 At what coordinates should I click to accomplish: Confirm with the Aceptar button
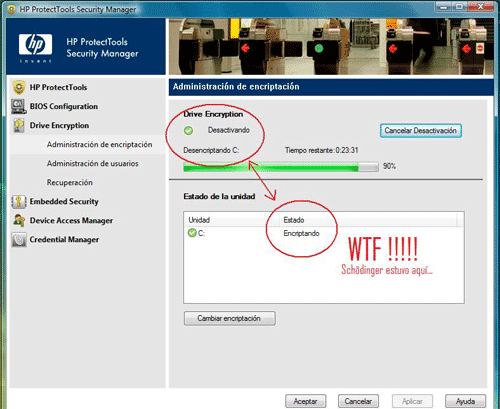click(305, 401)
